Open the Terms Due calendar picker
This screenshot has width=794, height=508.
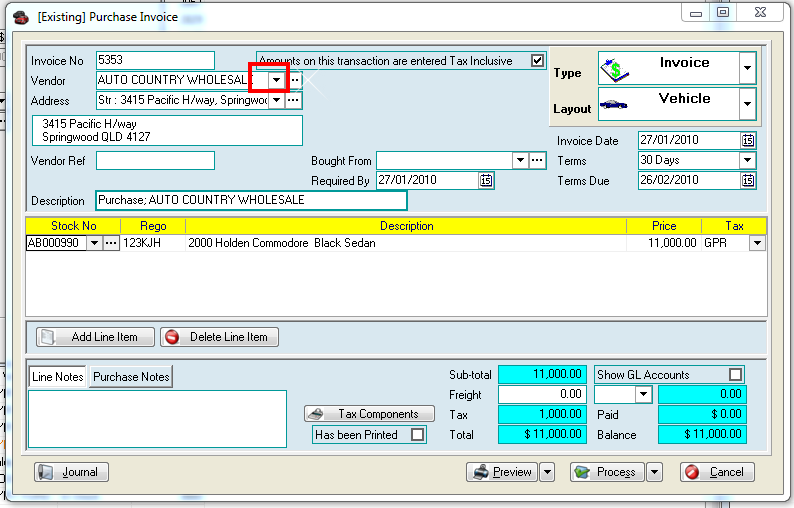[748, 180]
